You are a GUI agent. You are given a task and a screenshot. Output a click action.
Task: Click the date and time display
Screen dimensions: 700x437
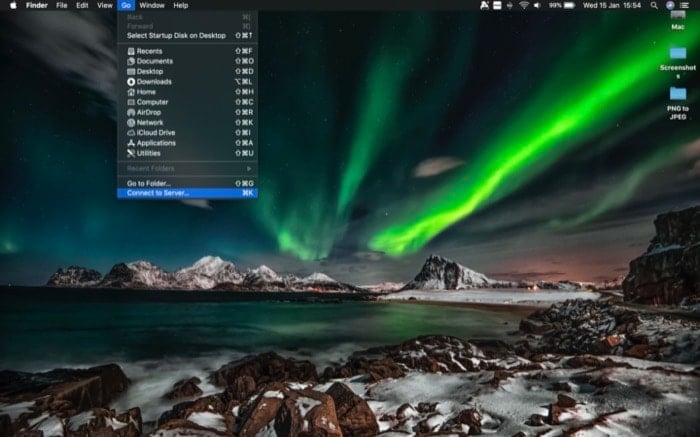pyautogui.click(x=612, y=5)
